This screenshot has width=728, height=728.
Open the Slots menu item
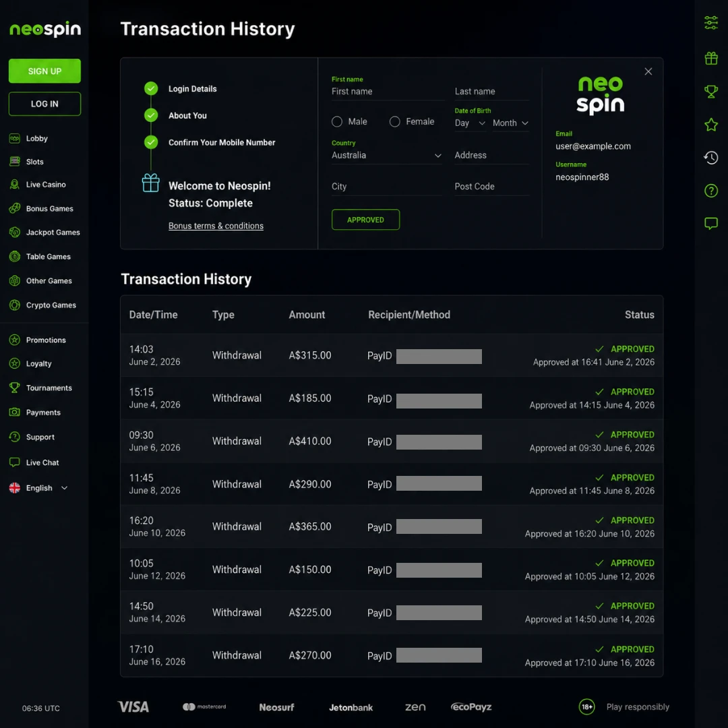35,162
